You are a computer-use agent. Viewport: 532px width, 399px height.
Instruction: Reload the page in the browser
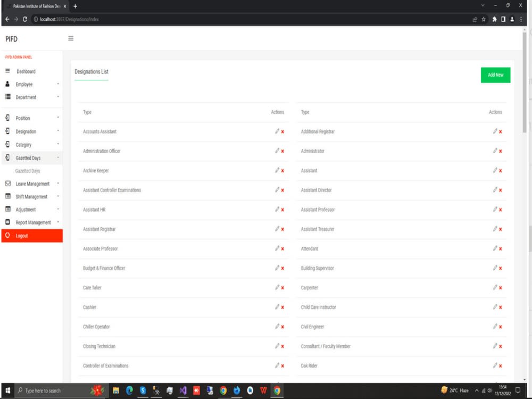pyautogui.click(x=25, y=19)
